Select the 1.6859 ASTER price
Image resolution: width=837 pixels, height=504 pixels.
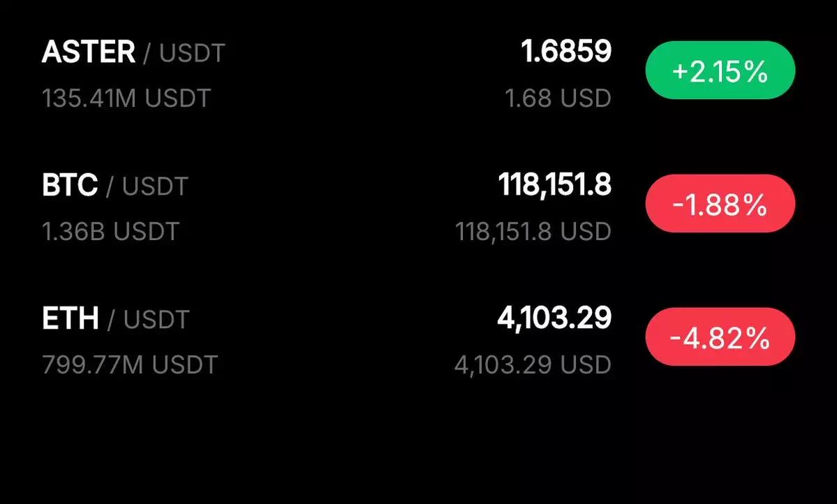(x=565, y=51)
